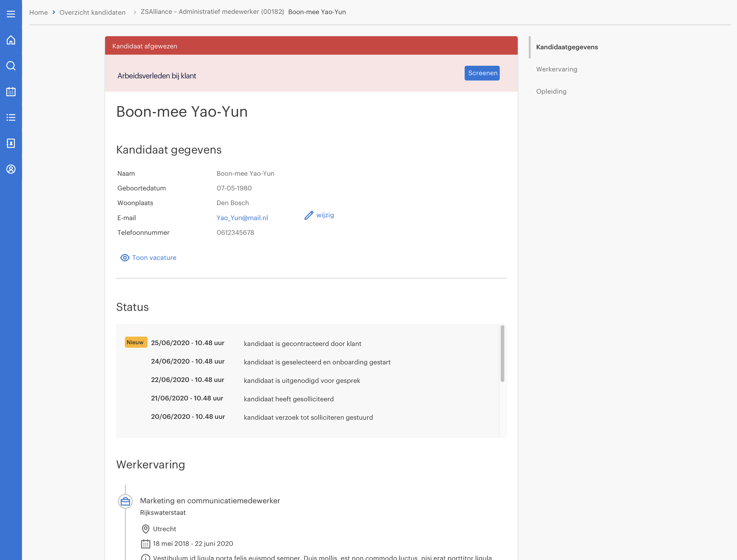This screenshot has height=560, width=737.
Task: Navigate to Overzicht kandidaten breadcrumb
Action: [x=92, y=12]
